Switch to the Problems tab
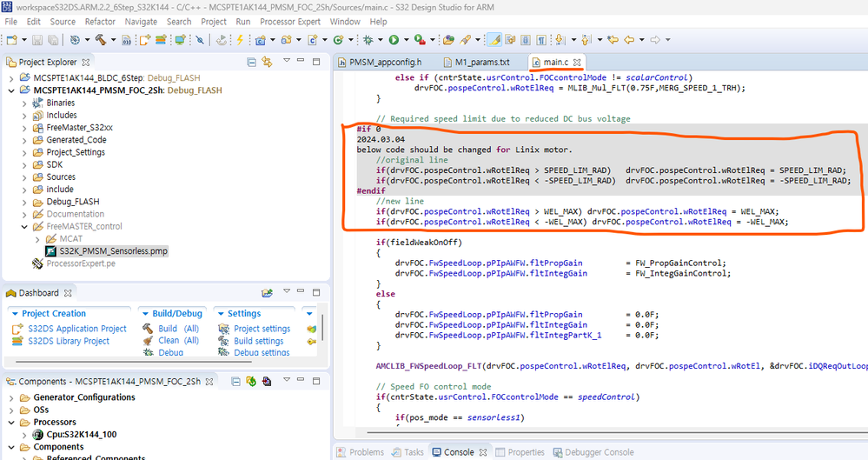Viewport: 868px width, 460px height. coord(361,452)
